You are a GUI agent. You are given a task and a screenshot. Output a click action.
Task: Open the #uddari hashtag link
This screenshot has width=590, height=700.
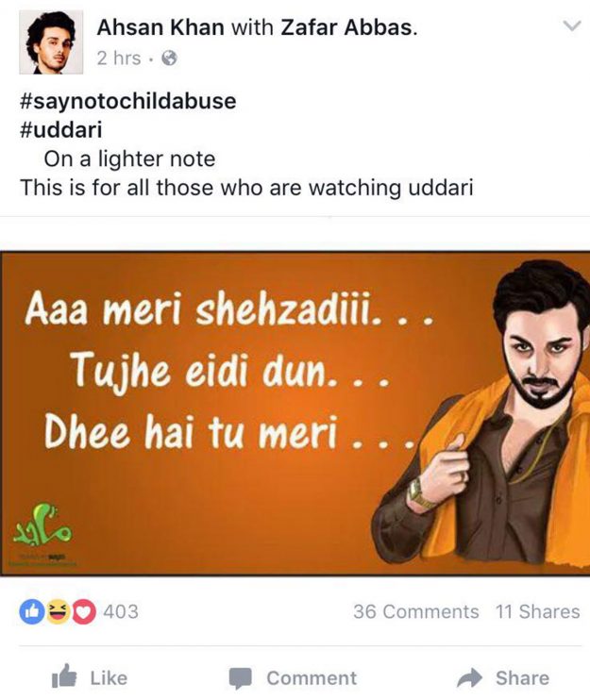61,130
